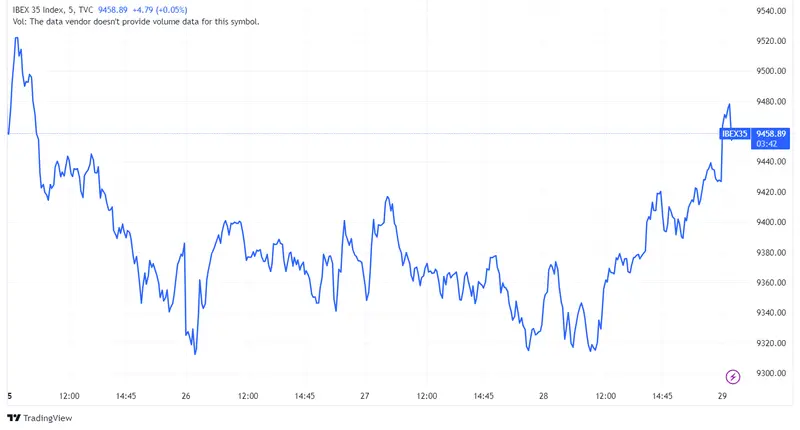
Task: Click the 9520 peak of the chart line
Action: [17, 38]
